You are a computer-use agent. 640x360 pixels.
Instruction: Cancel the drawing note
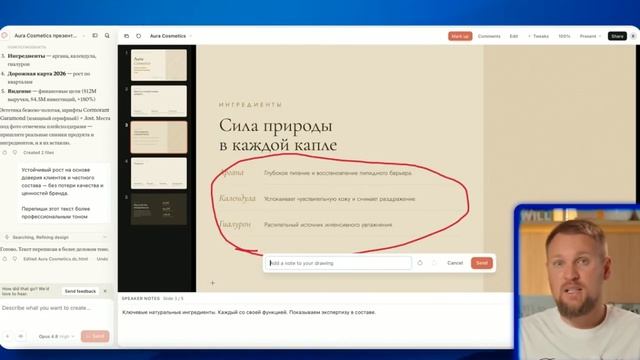[455, 263]
